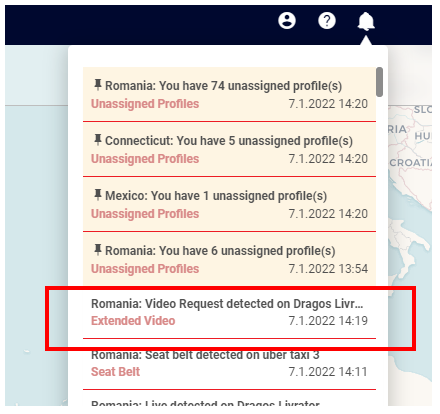Open Unassigned Profiles link under Connecticut notification
440x414 pixels.
[145, 159]
